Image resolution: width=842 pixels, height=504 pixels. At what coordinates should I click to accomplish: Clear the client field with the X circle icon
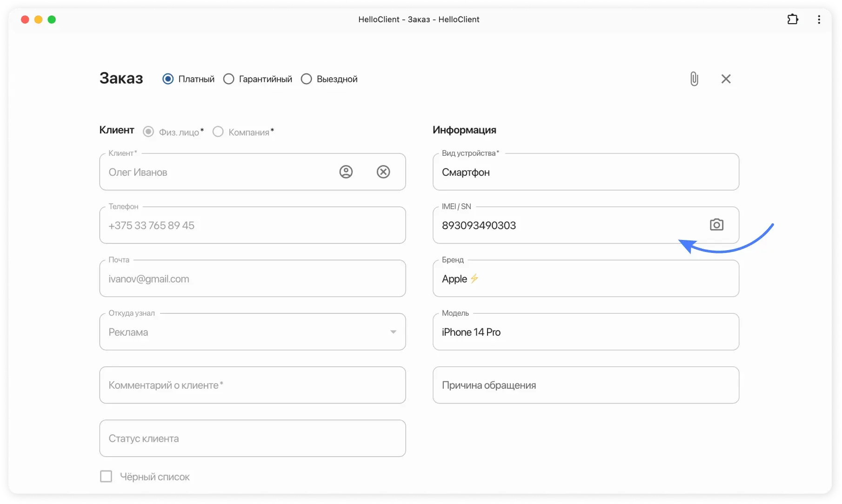click(x=383, y=172)
